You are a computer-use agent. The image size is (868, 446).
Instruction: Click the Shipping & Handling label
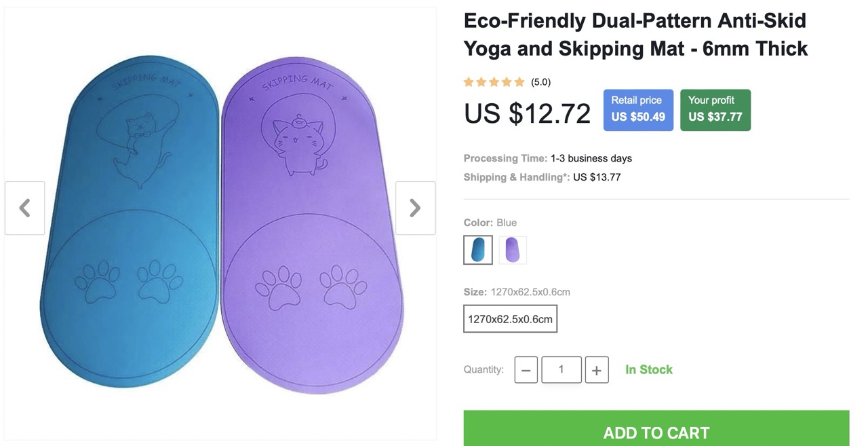(x=516, y=177)
